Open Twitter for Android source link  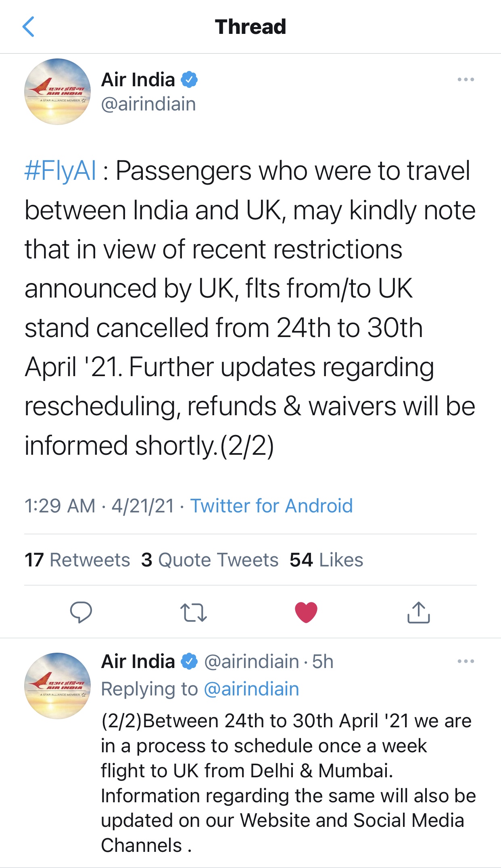(x=271, y=506)
